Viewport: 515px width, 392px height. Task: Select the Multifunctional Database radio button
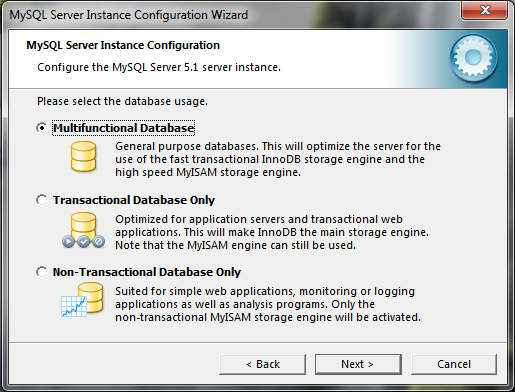[x=42, y=128]
